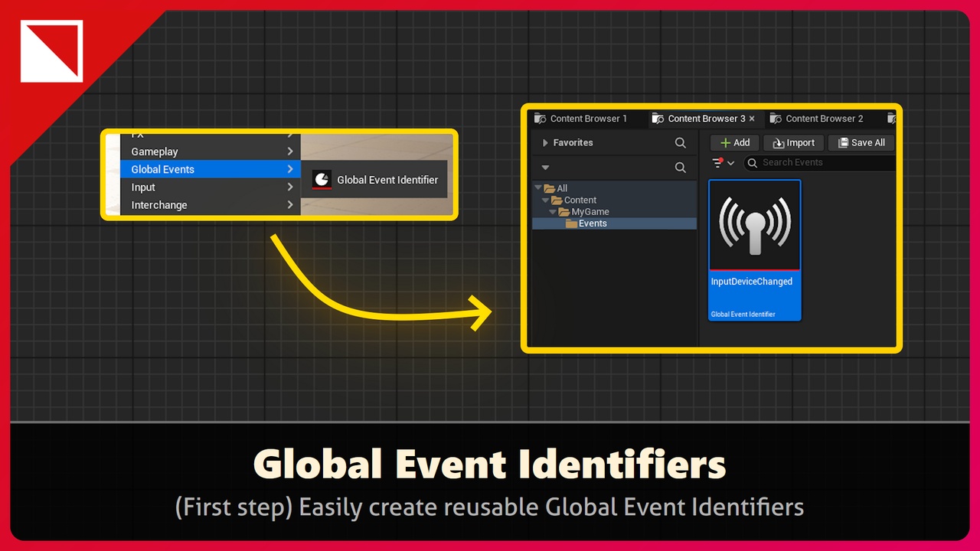Image resolution: width=980 pixels, height=551 pixels.
Task: Click the magnifier icon in Search Events
Action: pos(752,162)
